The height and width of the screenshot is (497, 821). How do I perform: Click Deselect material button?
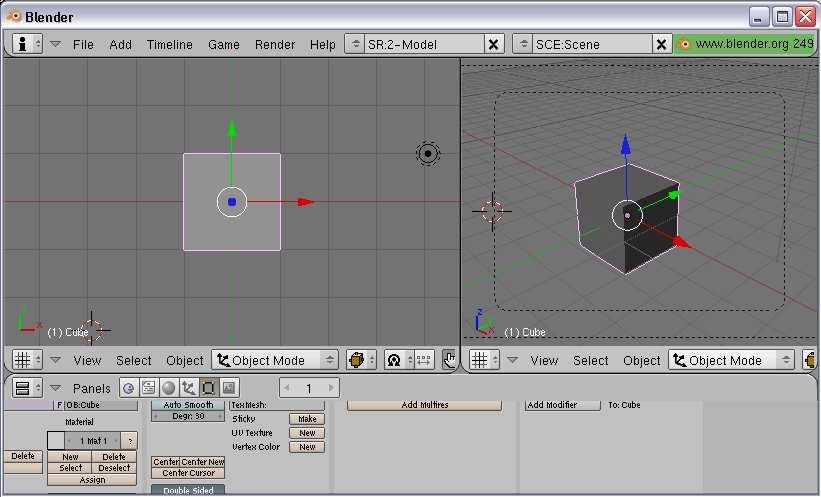(x=114, y=468)
